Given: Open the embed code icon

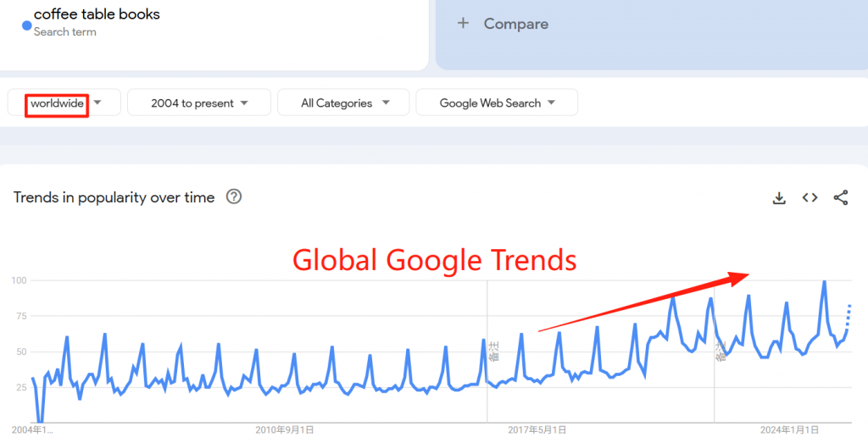Looking at the screenshot, I should (x=810, y=197).
